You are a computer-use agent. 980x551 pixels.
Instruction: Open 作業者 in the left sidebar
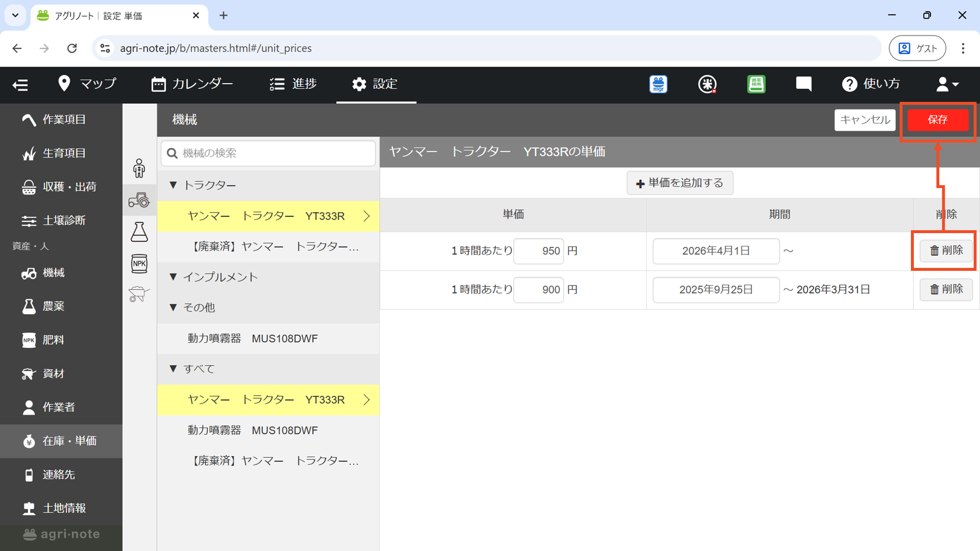click(x=61, y=407)
